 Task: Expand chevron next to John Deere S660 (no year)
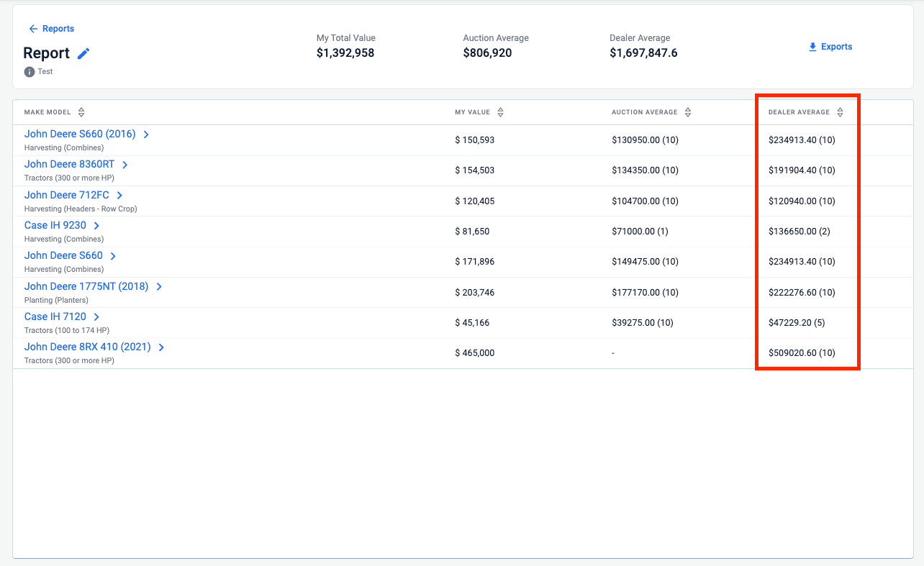click(113, 256)
